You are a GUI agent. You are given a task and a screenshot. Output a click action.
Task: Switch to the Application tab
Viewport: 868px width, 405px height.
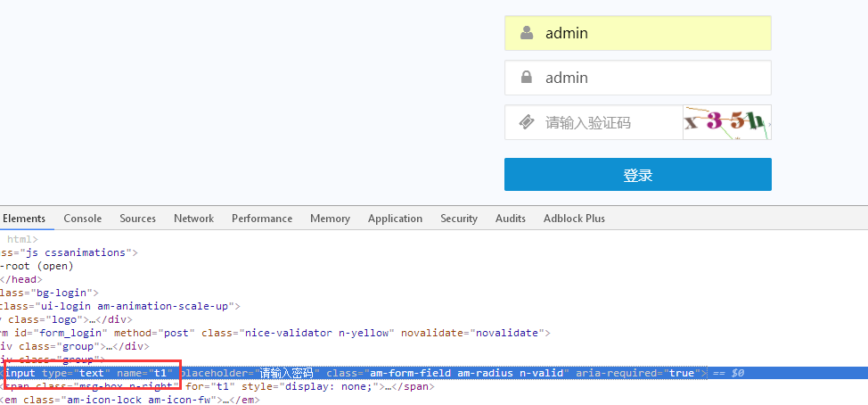click(x=395, y=219)
